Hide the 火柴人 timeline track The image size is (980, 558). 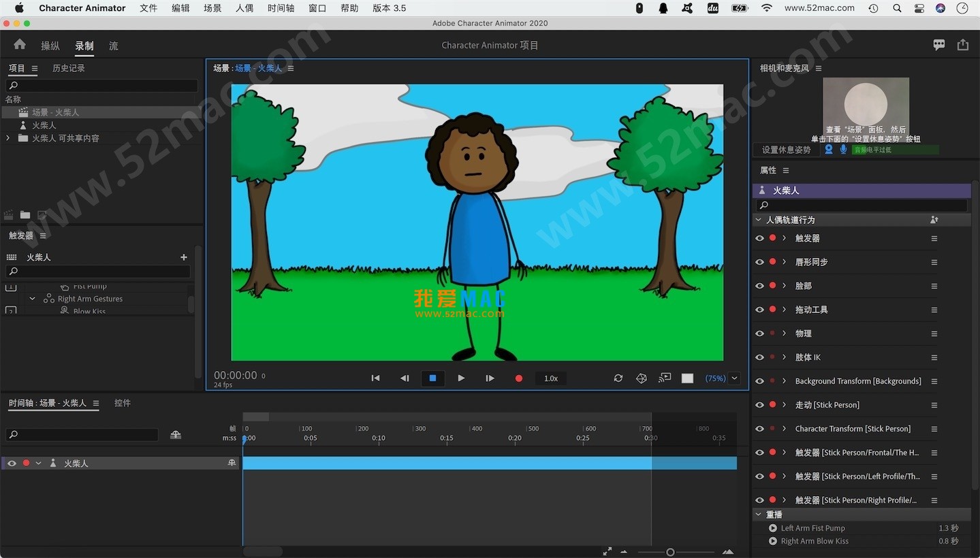coord(12,463)
